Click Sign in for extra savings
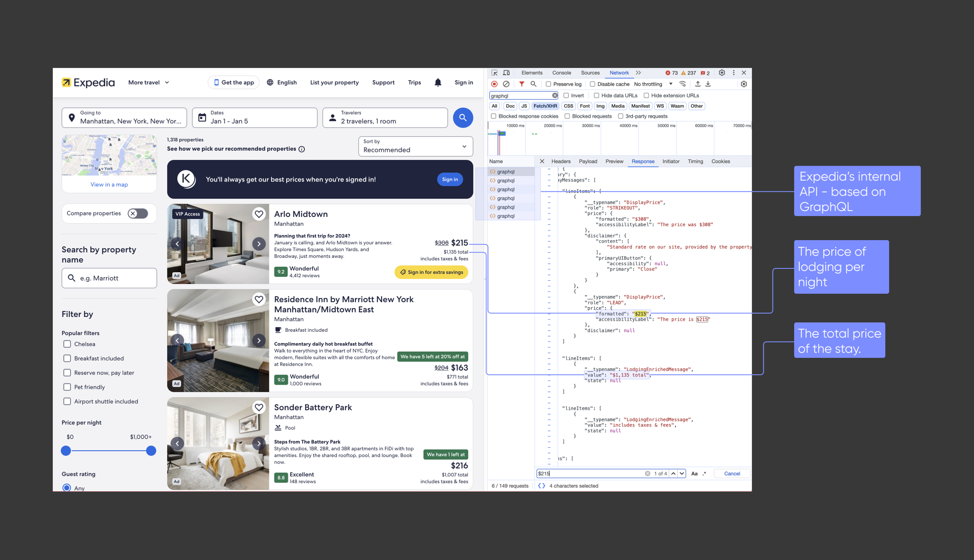This screenshot has height=560, width=974. click(431, 272)
